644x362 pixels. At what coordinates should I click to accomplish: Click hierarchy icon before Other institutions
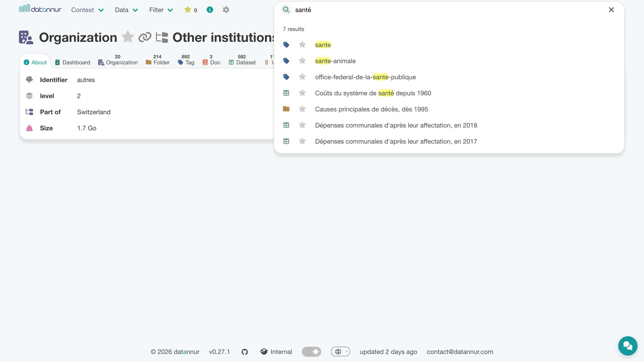coord(162,37)
